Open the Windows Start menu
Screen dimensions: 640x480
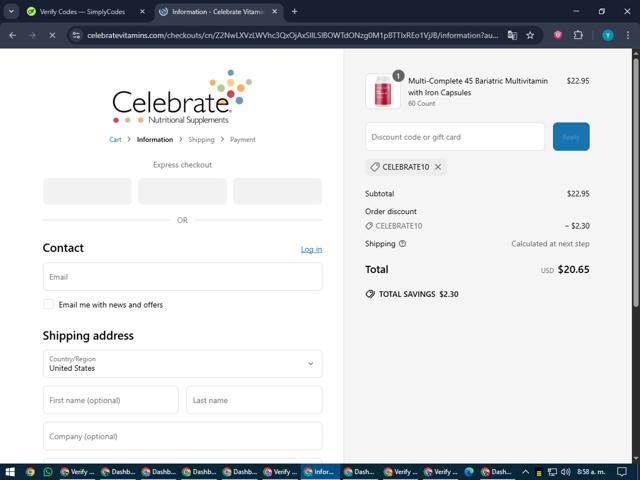(x=10, y=472)
